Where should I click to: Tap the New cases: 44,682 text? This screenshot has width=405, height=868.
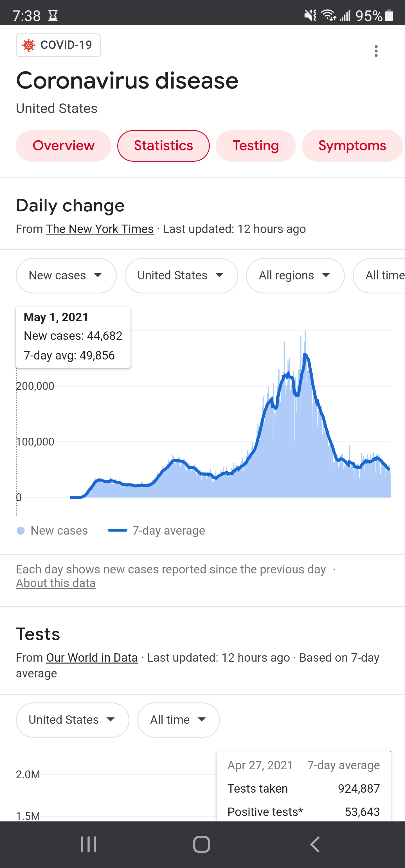coord(73,336)
